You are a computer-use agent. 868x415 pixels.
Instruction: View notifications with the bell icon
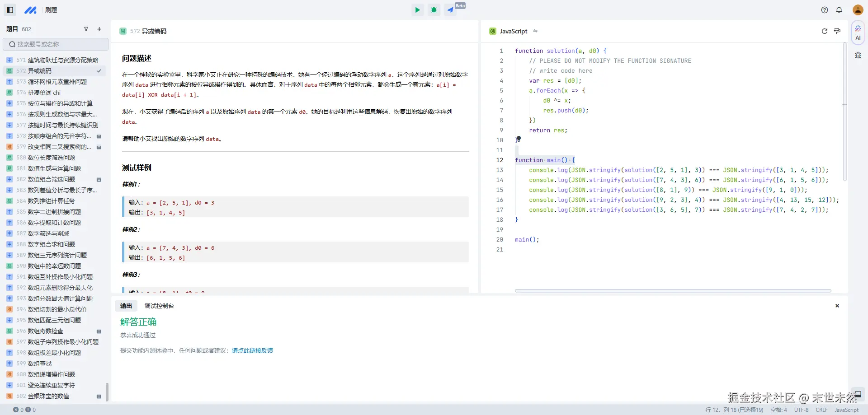[839, 10]
